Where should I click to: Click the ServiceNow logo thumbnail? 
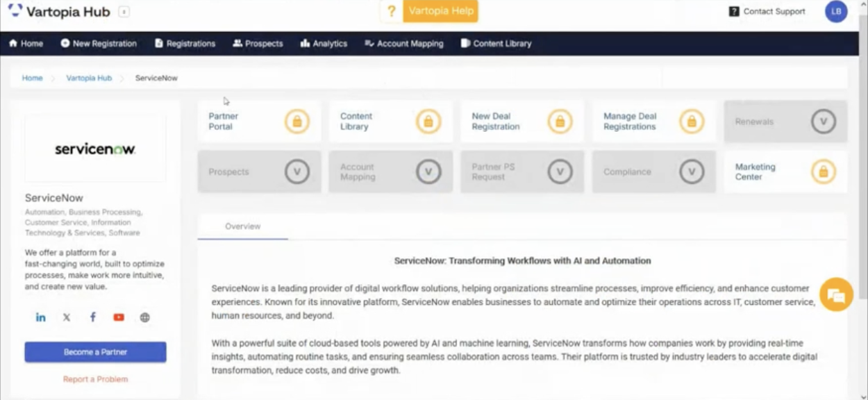click(95, 149)
